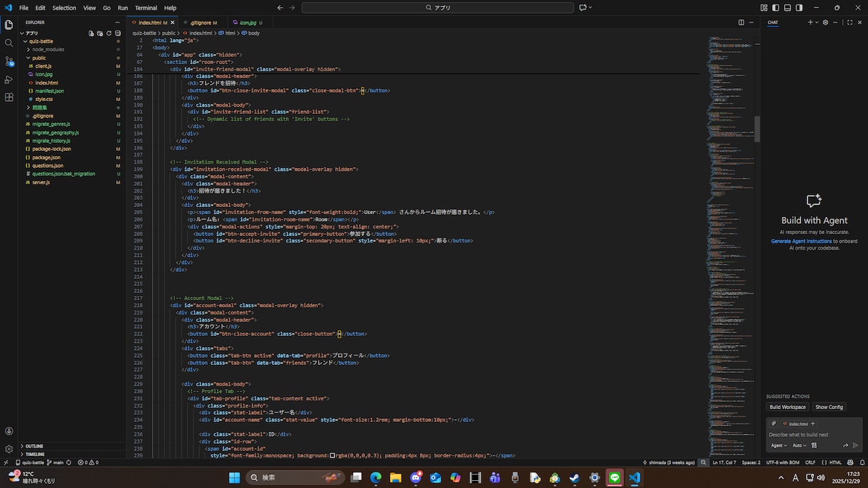Toggle the bottom panel visibility
Image resolution: width=868 pixels, height=488 pixels.
(x=788, y=8)
